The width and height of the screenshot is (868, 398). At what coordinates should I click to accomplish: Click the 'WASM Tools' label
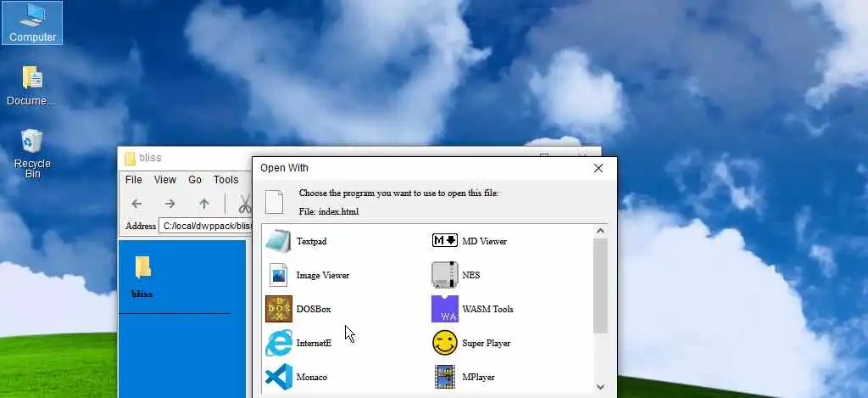[x=487, y=309]
